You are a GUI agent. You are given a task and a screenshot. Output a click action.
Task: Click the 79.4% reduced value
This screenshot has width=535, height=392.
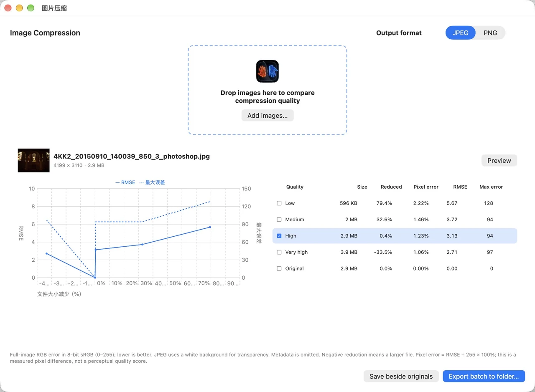[x=384, y=203]
